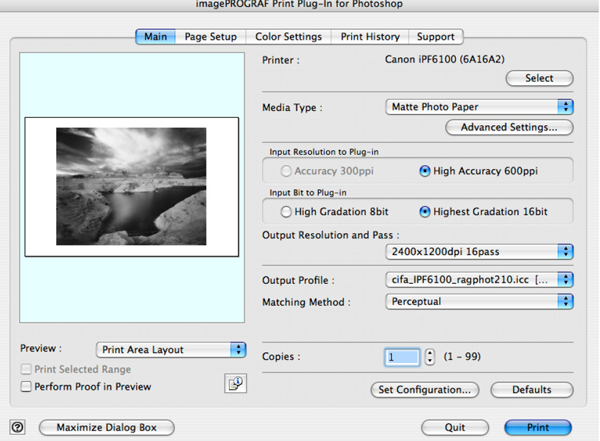Image resolution: width=600 pixels, height=441 pixels.
Task: Open the Matching Method dropdown
Action: click(x=479, y=302)
